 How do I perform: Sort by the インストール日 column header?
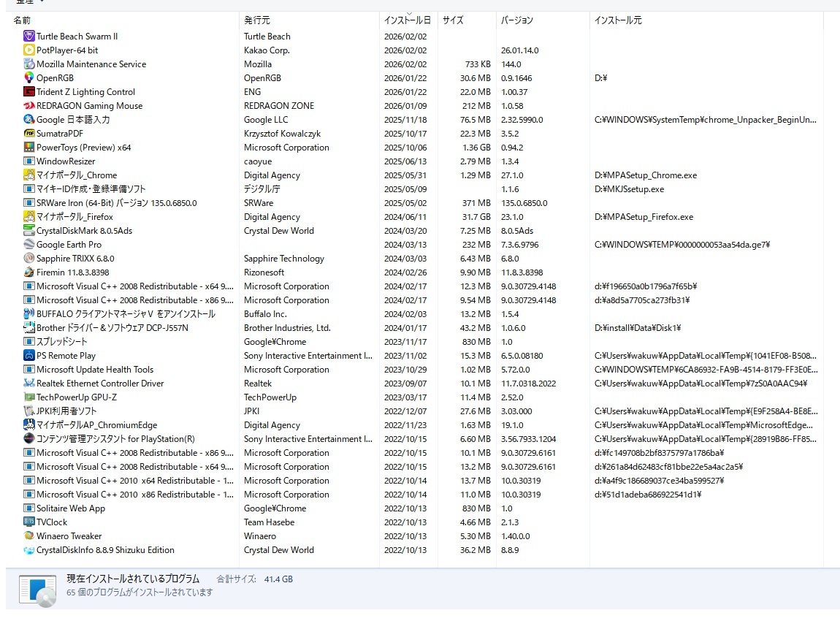[x=407, y=20]
